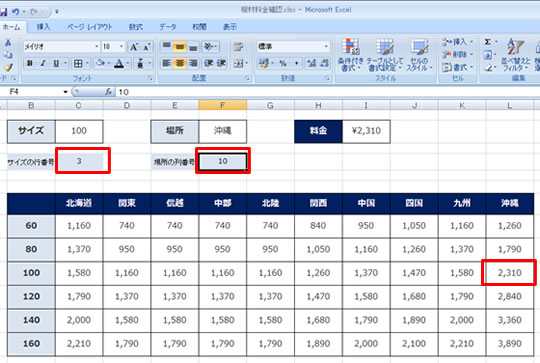Expand the Format 書式 cells dropdown
The image size is (540, 363).
coord(471,68)
